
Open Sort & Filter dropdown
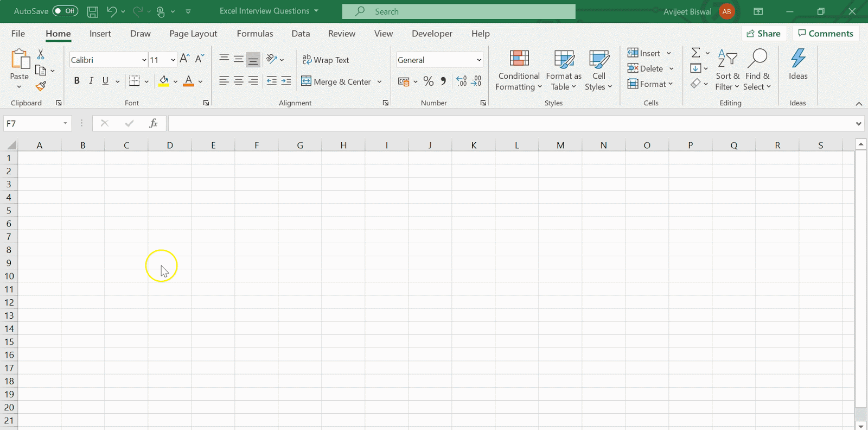[727, 71]
